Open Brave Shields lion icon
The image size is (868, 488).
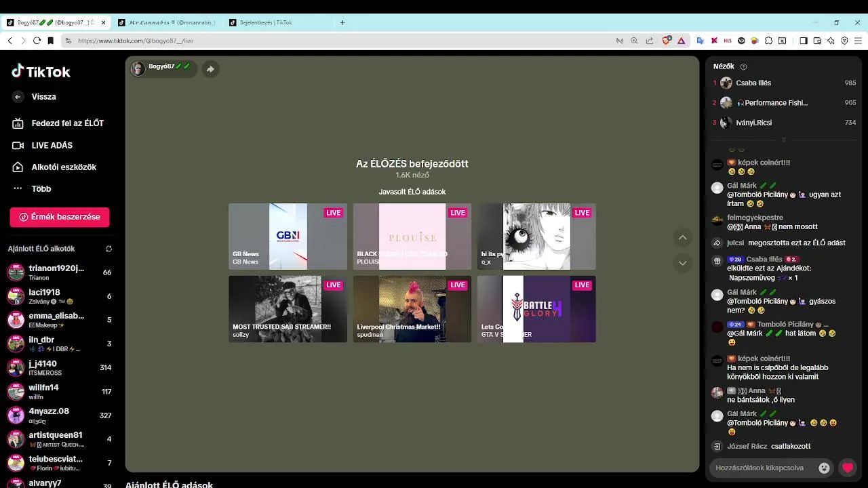pyautogui.click(x=667, y=41)
